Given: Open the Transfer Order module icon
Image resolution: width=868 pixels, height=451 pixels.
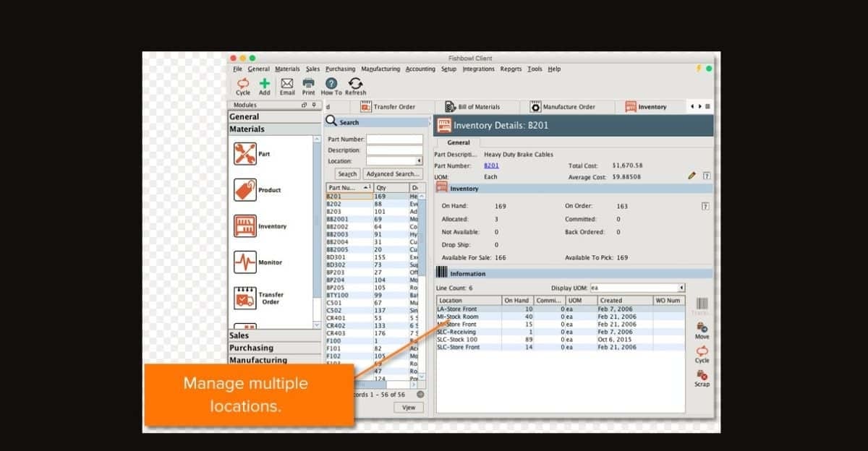Looking at the screenshot, I should pyautogui.click(x=245, y=298).
